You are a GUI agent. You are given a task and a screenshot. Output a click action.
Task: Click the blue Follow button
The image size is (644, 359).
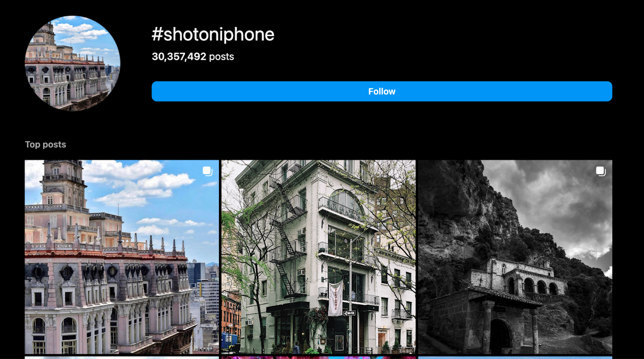tap(382, 91)
